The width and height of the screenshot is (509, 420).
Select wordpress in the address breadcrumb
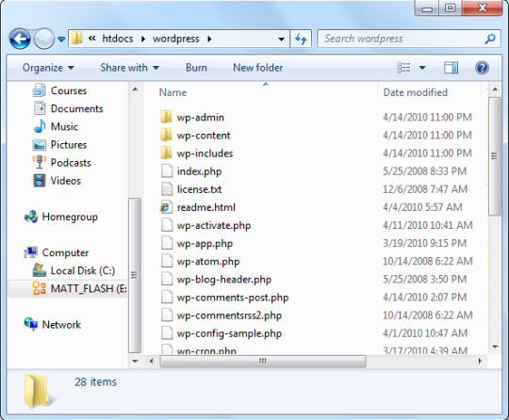coord(176,39)
